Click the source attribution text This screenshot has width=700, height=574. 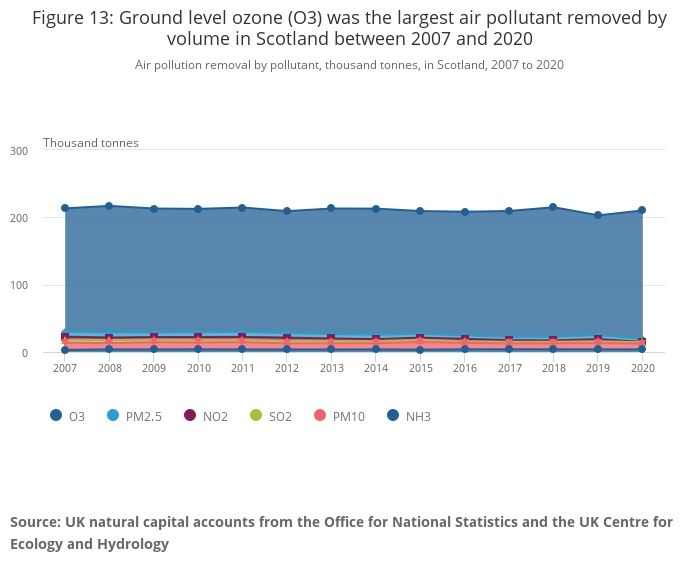click(341, 533)
